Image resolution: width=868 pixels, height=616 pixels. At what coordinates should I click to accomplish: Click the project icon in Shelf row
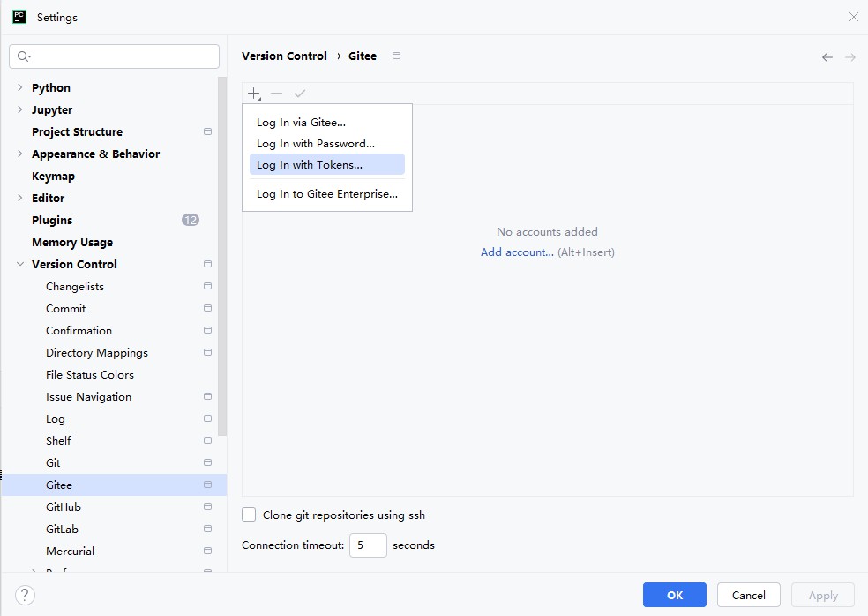pos(207,440)
